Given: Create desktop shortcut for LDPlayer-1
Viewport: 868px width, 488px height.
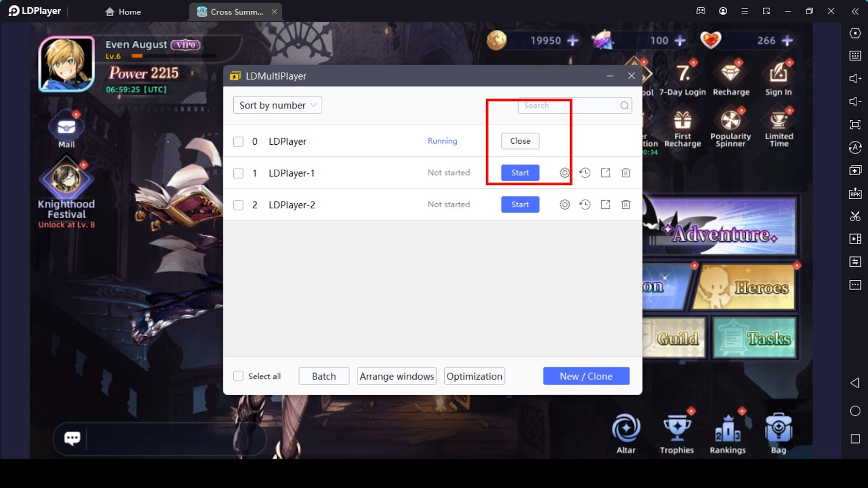Looking at the screenshot, I should (605, 173).
